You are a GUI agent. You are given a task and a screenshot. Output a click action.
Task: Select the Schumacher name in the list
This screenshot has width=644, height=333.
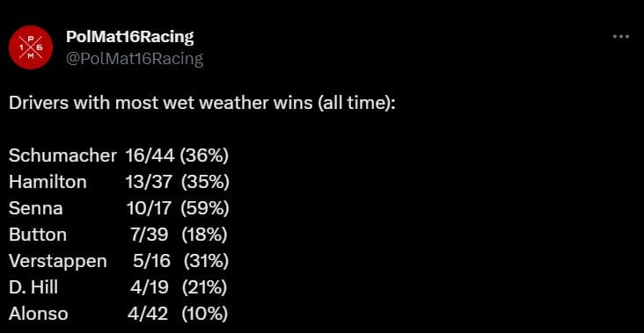tap(62, 156)
